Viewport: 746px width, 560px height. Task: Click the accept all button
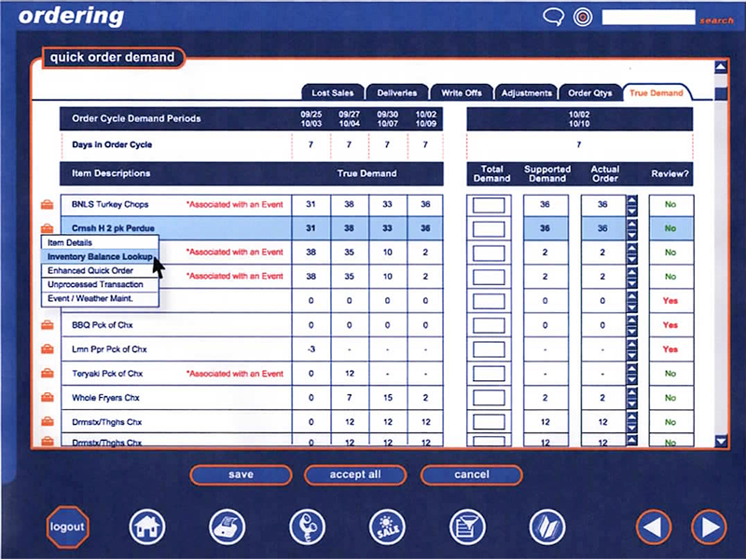click(x=355, y=475)
